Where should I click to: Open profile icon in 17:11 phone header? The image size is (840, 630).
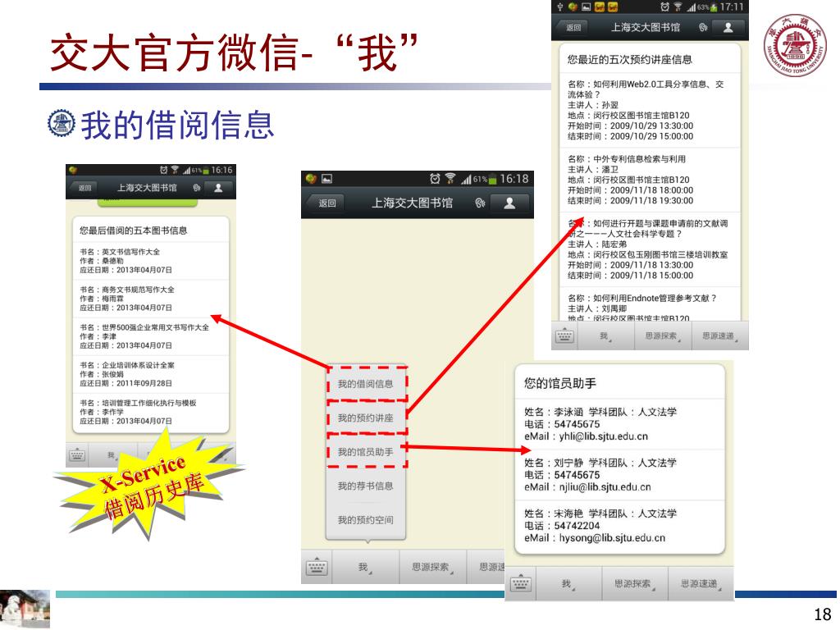728,27
